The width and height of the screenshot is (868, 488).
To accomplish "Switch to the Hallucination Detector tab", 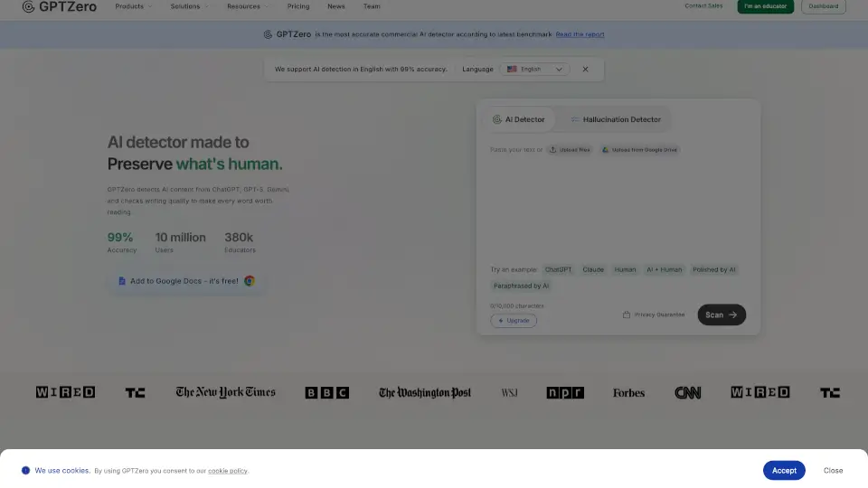I will [x=615, y=119].
